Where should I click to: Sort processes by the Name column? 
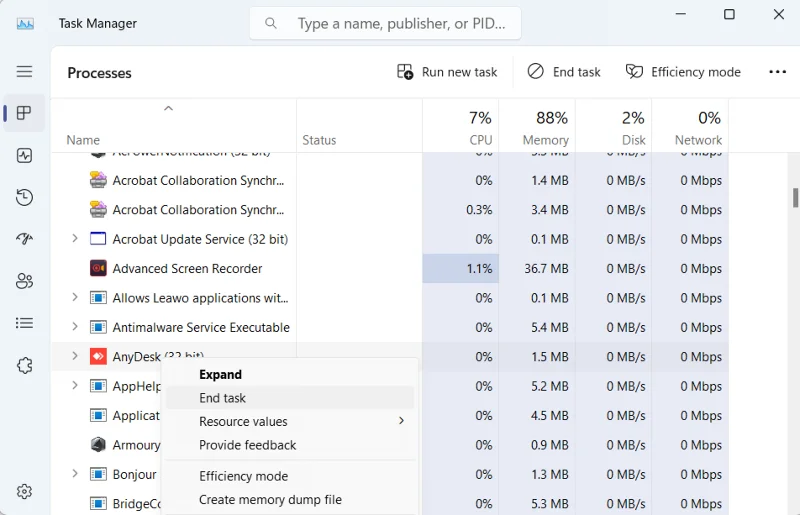tap(173, 126)
